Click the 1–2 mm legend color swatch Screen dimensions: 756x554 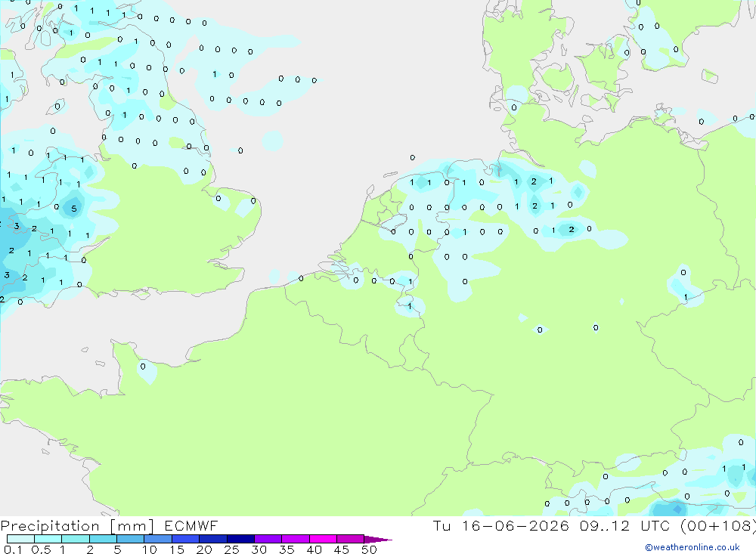[x=76, y=539]
